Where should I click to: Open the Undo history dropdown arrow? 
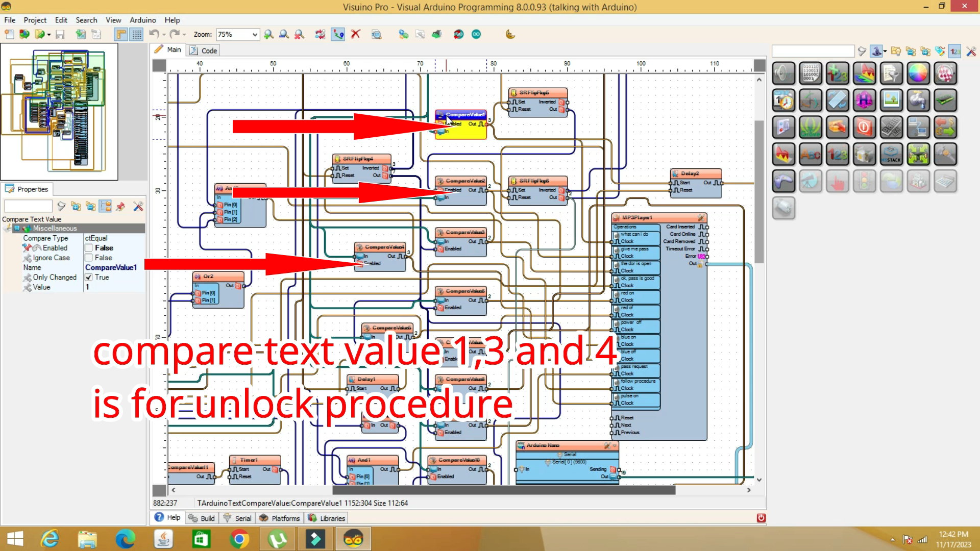click(x=164, y=34)
